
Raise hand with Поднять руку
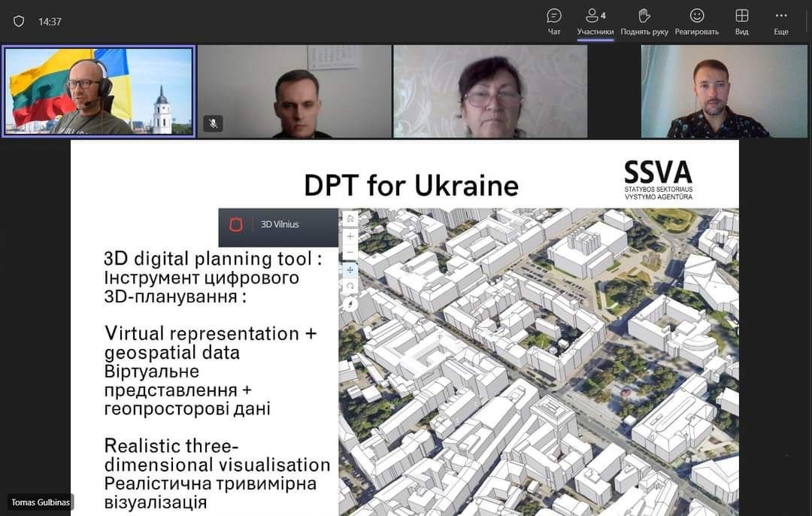pos(644,21)
